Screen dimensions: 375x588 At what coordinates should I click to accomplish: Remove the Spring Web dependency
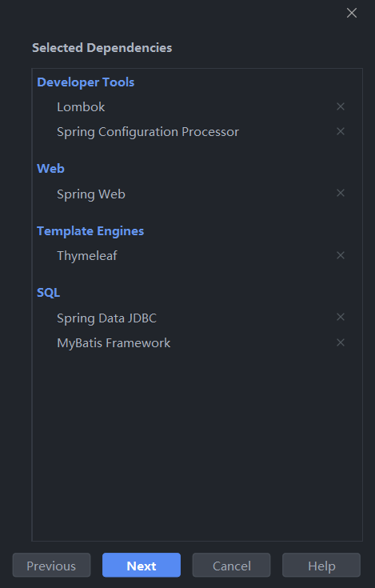coord(340,193)
